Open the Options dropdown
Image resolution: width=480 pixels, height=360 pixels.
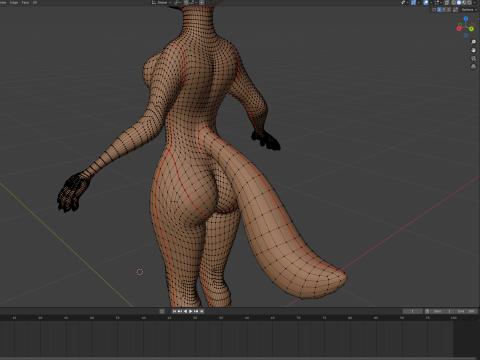coord(469,9)
